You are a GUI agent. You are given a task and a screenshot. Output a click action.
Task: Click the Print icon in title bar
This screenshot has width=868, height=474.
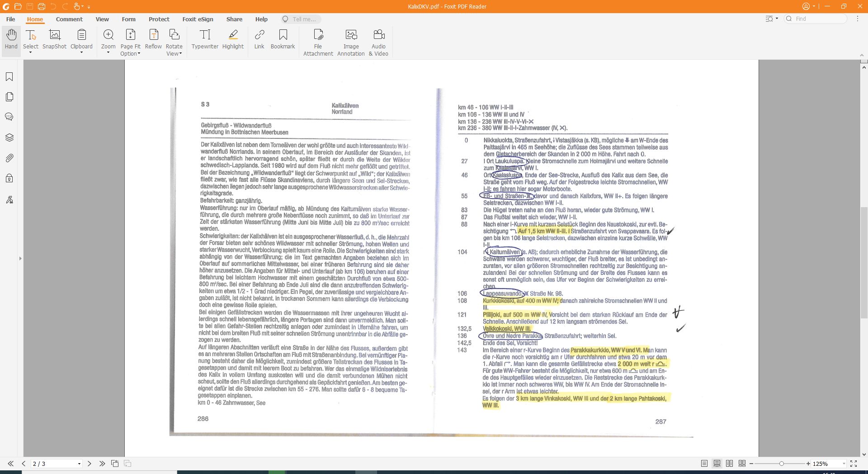pyautogui.click(x=41, y=6)
